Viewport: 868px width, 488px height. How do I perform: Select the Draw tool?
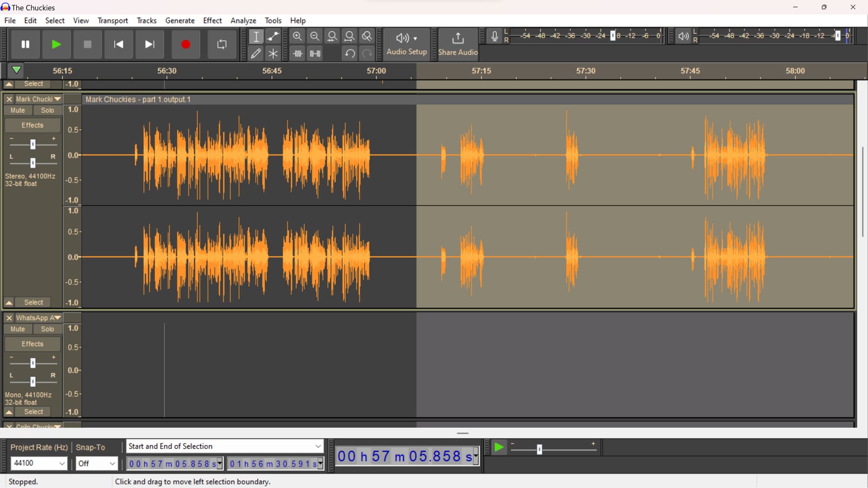[x=256, y=53]
